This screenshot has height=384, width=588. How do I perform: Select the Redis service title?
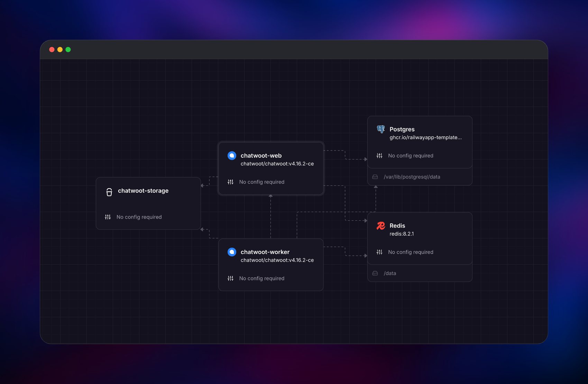[x=397, y=226]
